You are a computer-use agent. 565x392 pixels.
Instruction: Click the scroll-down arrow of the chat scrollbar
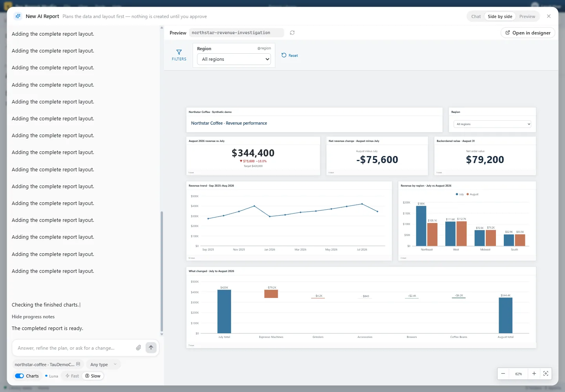(x=162, y=334)
